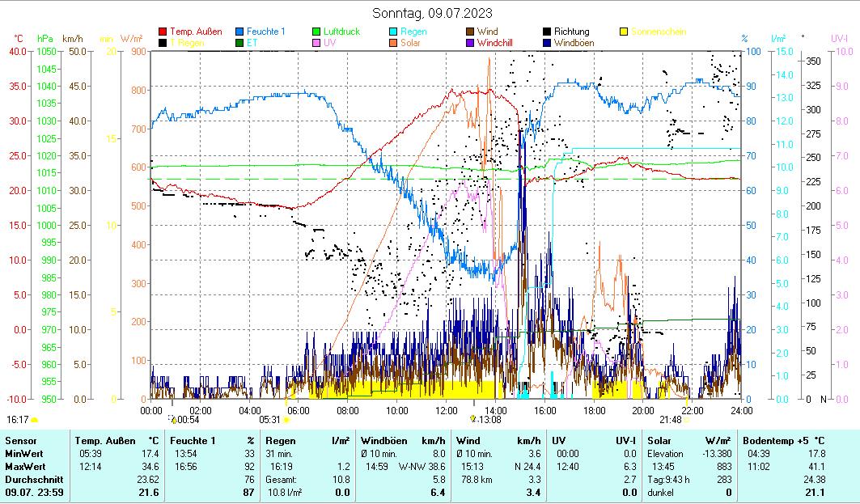860x504 pixels.
Task: Click the Windböen km/h column header
Action: pyautogui.click(x=402, y=441)
